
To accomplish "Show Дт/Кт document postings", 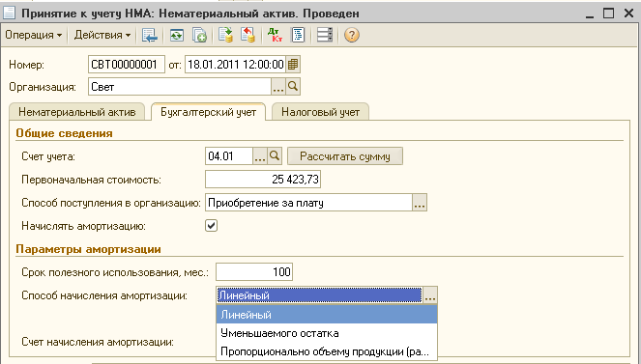I will point(275,35).
